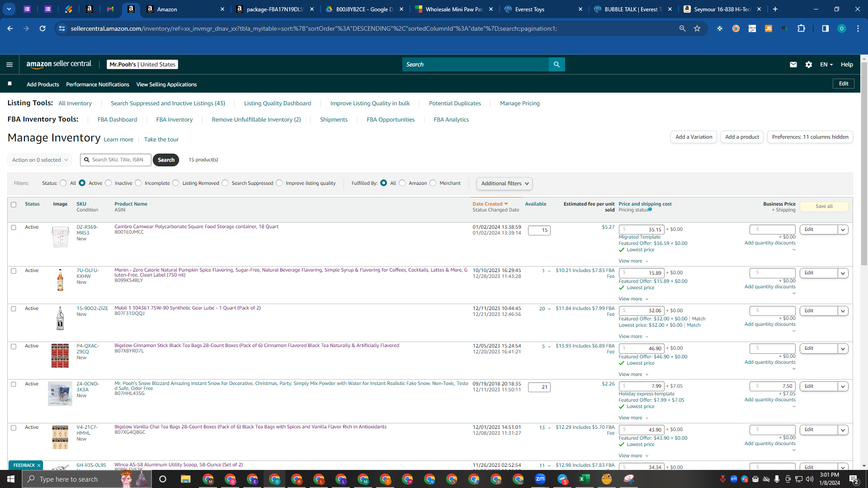The height and width of the screenshot is (488, 868).
Task: Click the Cambro storage container thumbnail
Action: (x=60, y=237)
